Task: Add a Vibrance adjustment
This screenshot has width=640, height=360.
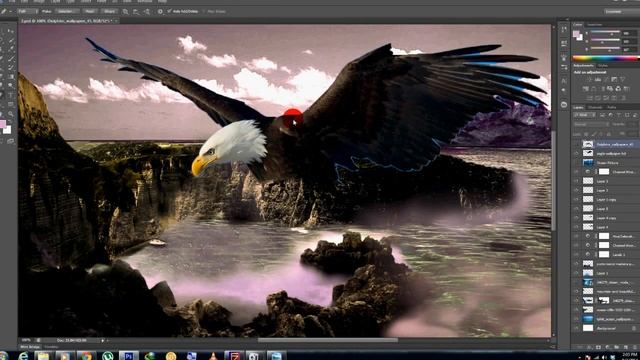Action: pyautogui.click(x=622, y=80)
